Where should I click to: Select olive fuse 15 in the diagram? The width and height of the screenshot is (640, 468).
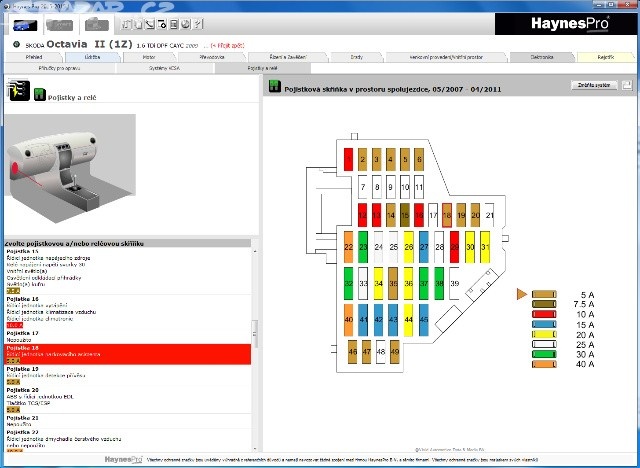(405, 215)
